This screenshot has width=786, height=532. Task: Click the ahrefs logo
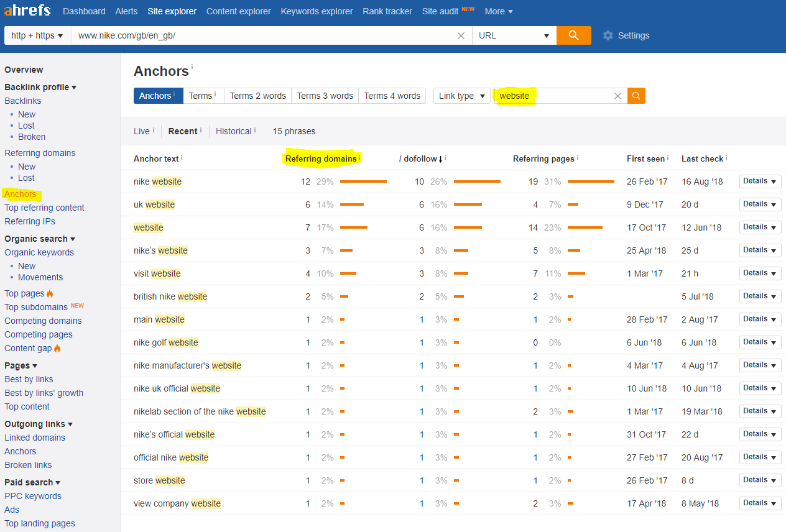click(x=26, y=11)
